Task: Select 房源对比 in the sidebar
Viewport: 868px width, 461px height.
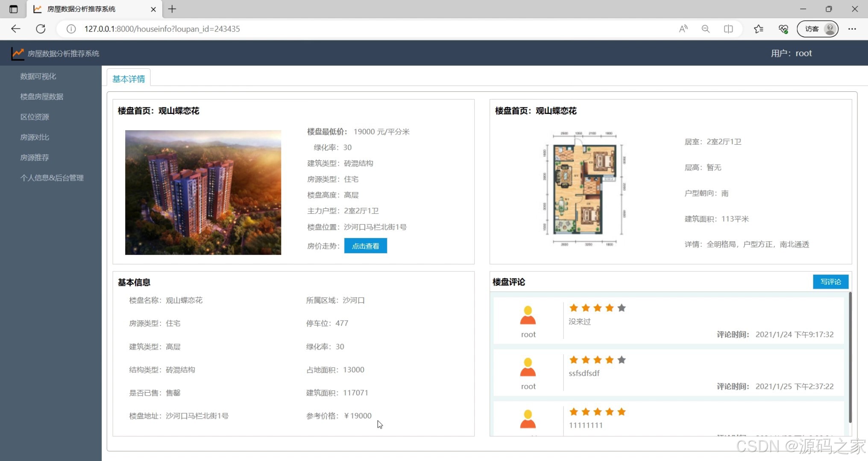Action: coord(35,137)
